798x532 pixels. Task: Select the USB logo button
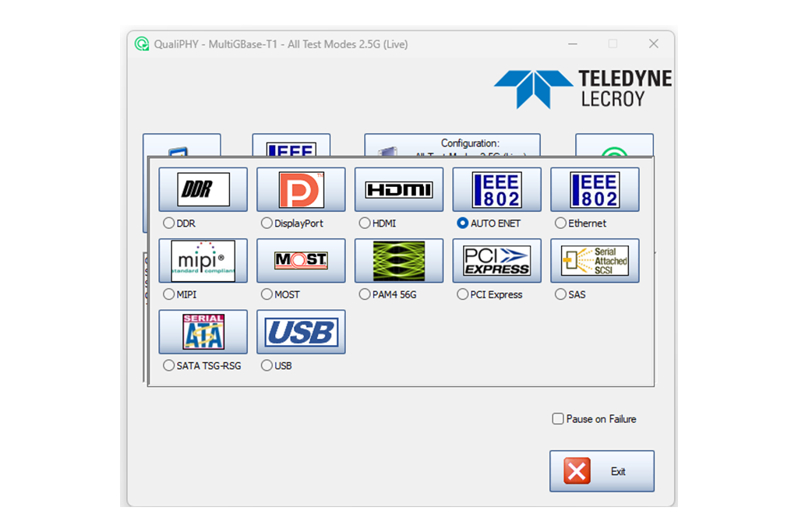click(x=301, y=332)
